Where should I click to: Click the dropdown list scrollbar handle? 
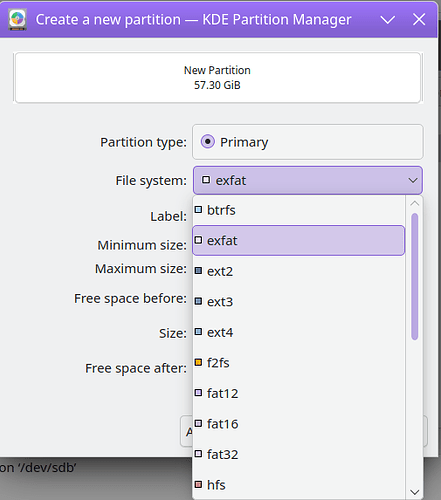[x=415, y=277]
